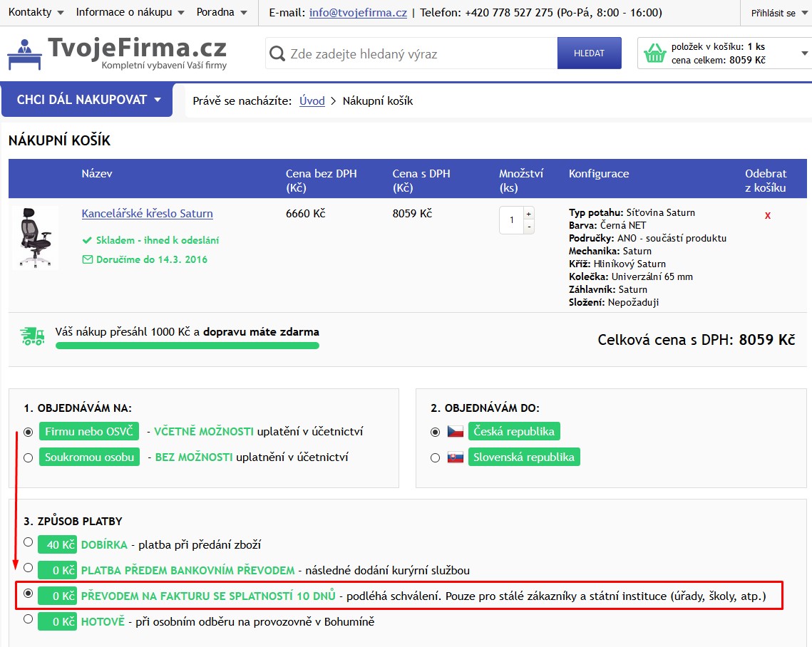Viewport: 812px width, 647px height.
Task: Click the green delivery truck icon
Action: coord(33,336)
